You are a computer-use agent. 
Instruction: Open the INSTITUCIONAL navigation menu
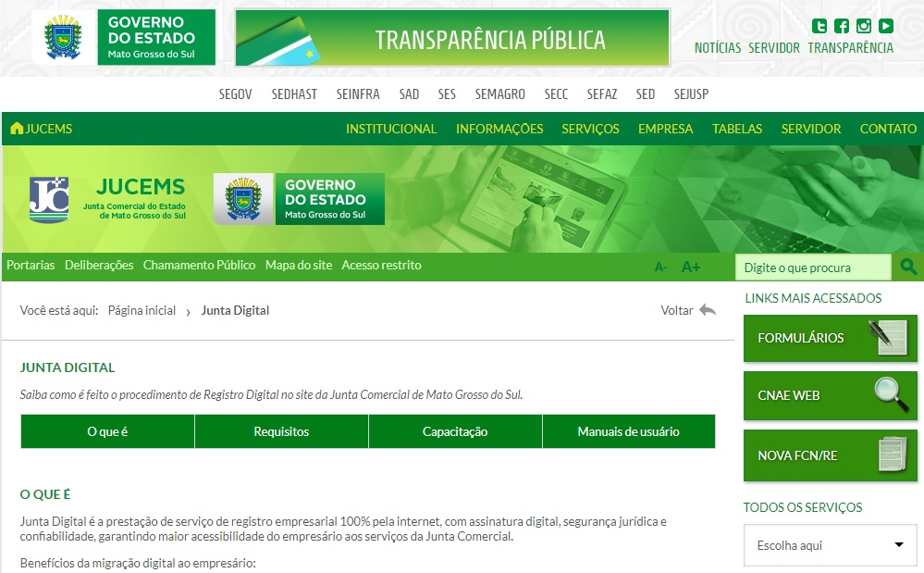[x=391, y=129]
